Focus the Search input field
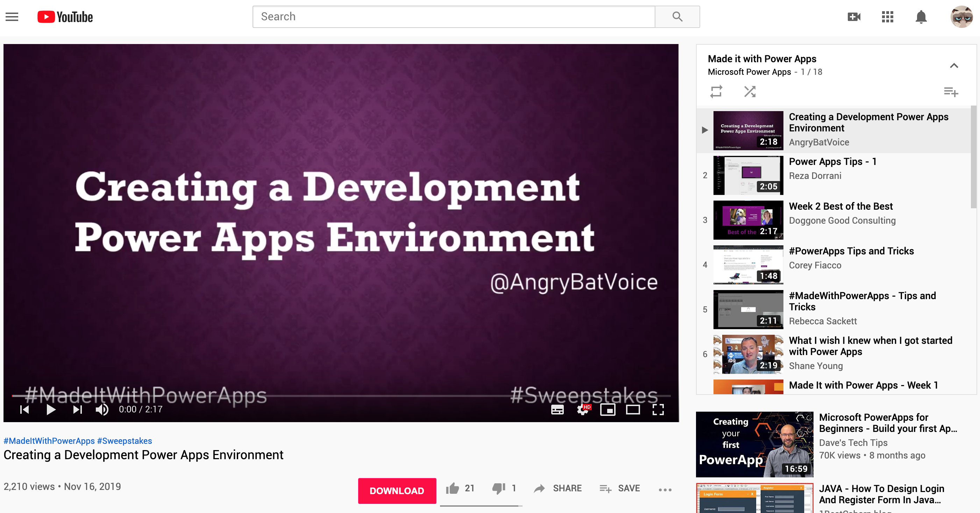Screen dimensions: 980x513 [454, 17]
